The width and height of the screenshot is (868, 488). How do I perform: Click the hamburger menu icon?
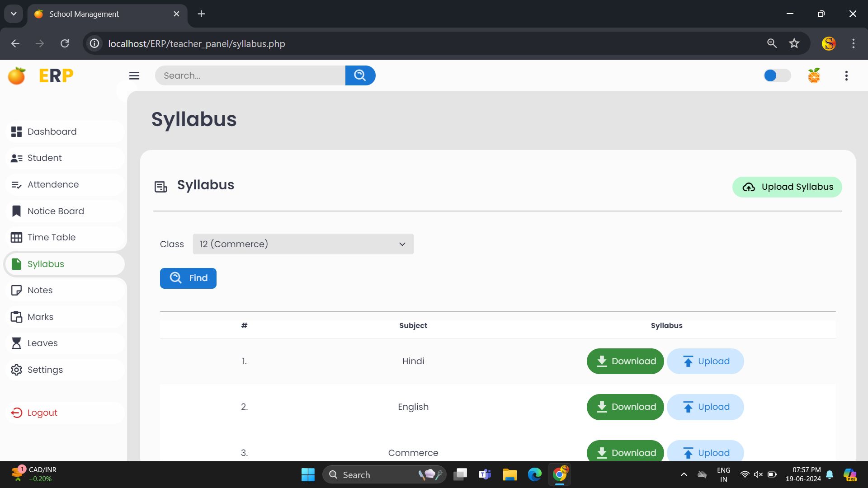pos(134,75)
